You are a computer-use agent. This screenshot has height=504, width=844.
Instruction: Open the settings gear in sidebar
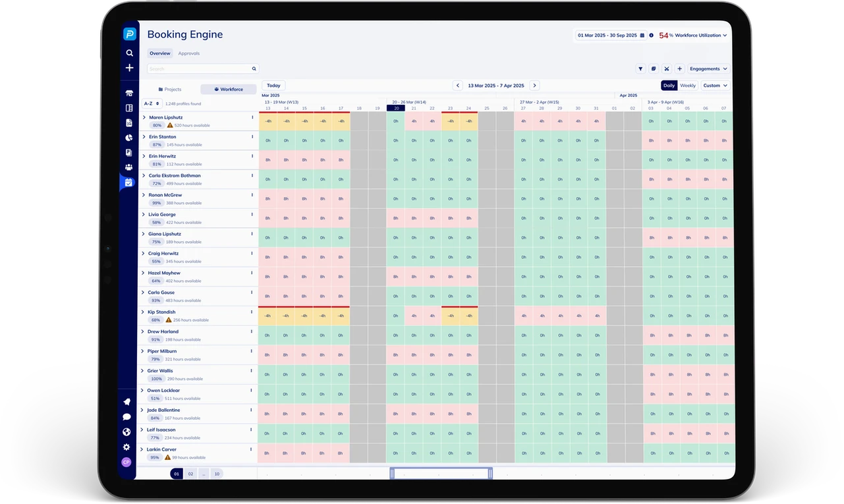pyautogui.click(x=127, y=447)
